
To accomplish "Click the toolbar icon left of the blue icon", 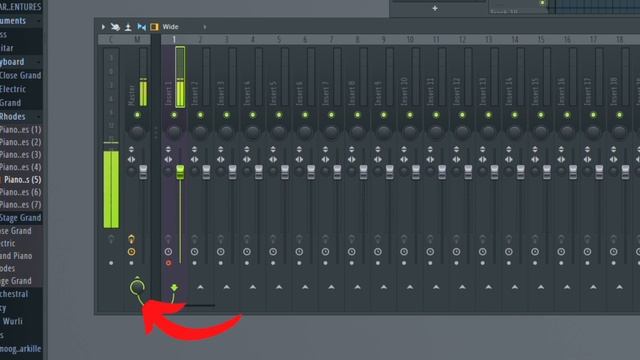I will pyautogui.click(x=128, y=27).
